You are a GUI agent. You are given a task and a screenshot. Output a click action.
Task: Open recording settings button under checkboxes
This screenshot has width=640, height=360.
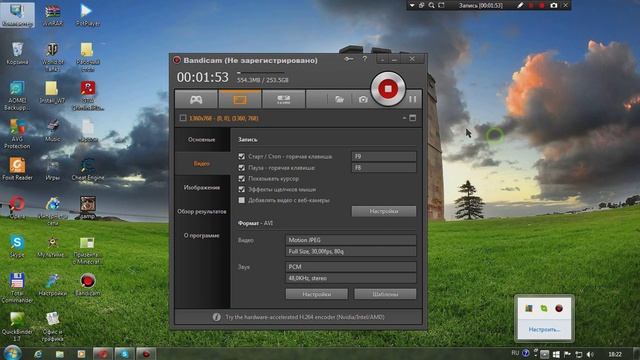(384, 211)
